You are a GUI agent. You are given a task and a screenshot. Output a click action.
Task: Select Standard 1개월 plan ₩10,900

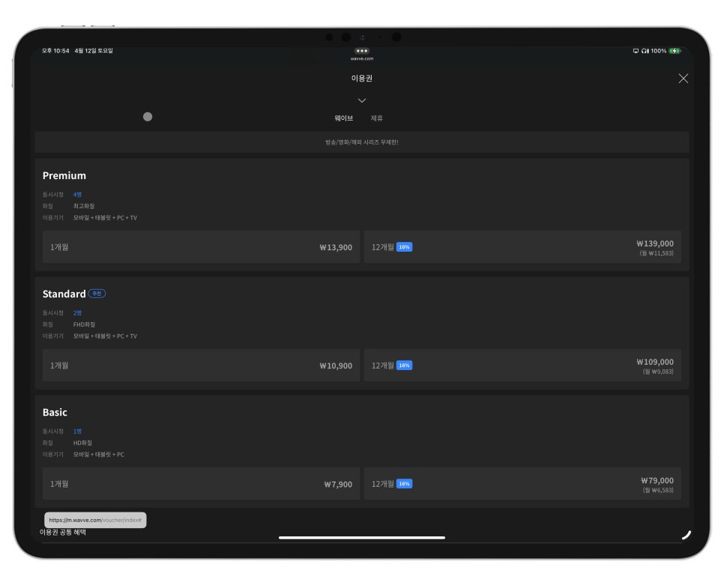click(201, 365)
